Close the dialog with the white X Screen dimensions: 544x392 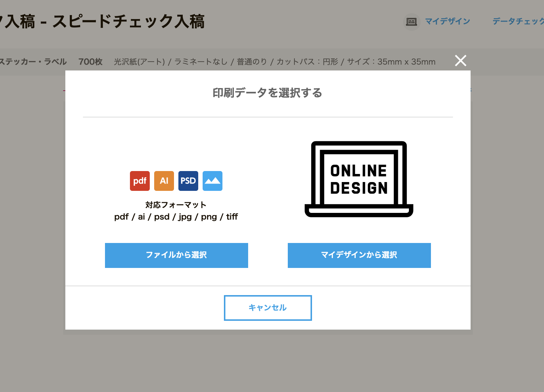tap(460, 61)
